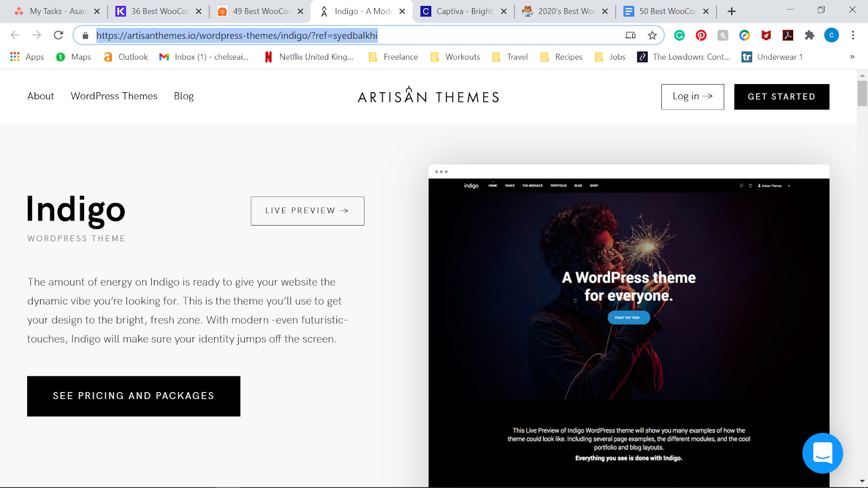Close the Captiva tab

(503, 11)
